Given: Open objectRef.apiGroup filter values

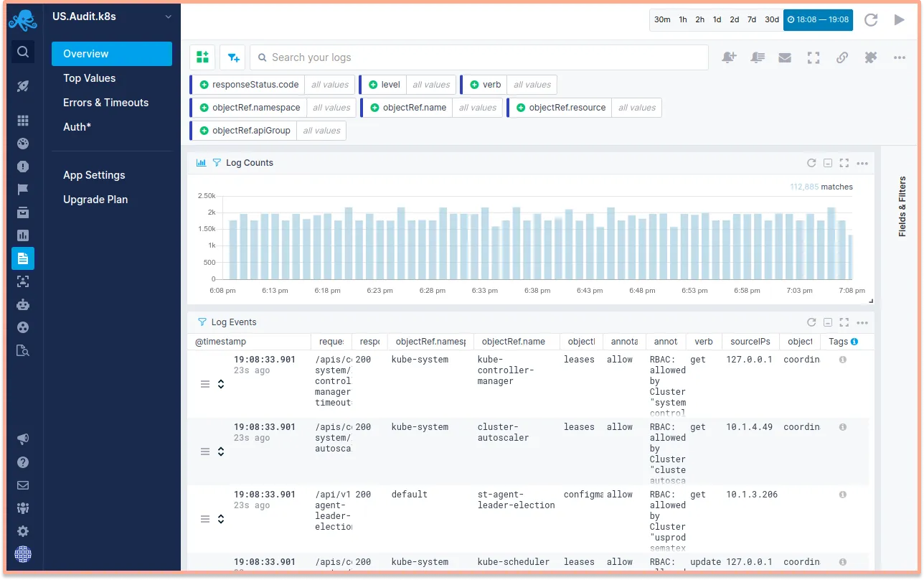Looking at the screenshot, I should pos(321,131).
